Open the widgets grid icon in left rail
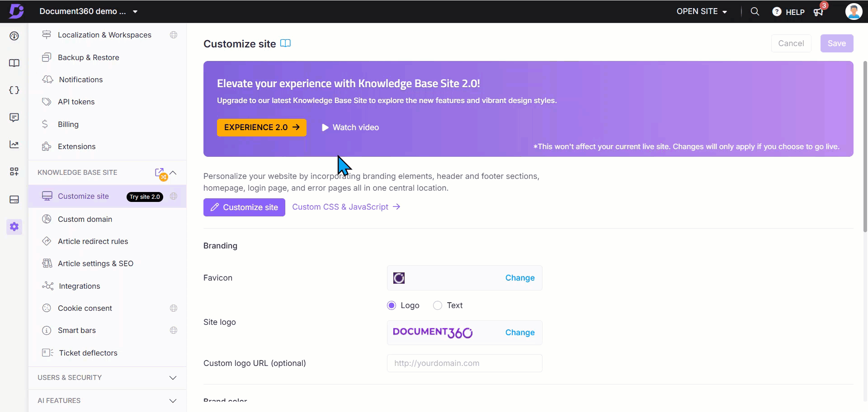The height and width of the screenshot is (412, 868). pos(14,172)
